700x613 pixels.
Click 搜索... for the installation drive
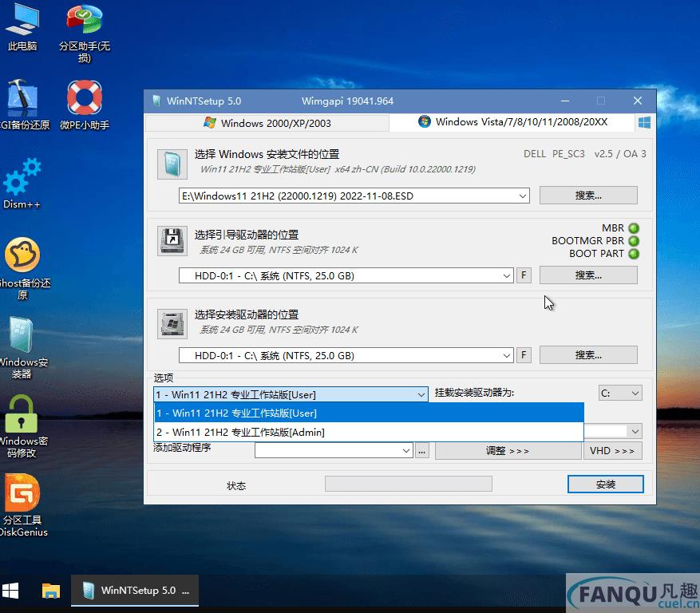(x=588, y=355)
